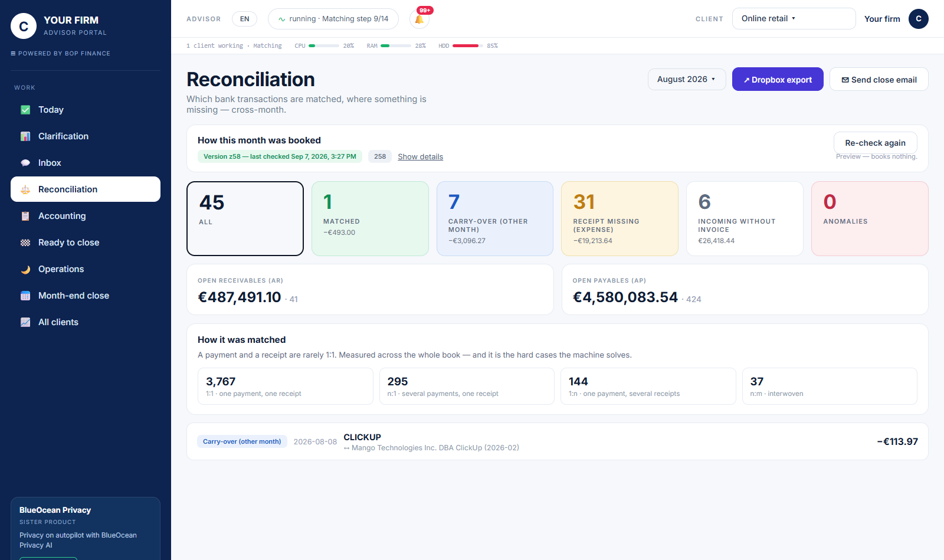Open Accounting via its clipboard icon
The image size is (944, 560).
tap(25, 216)
